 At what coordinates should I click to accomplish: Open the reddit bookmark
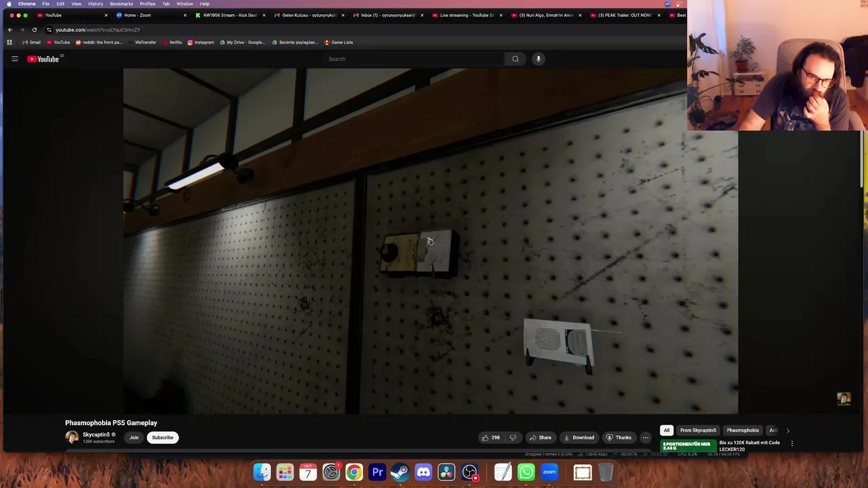click(x=99, y=42)
